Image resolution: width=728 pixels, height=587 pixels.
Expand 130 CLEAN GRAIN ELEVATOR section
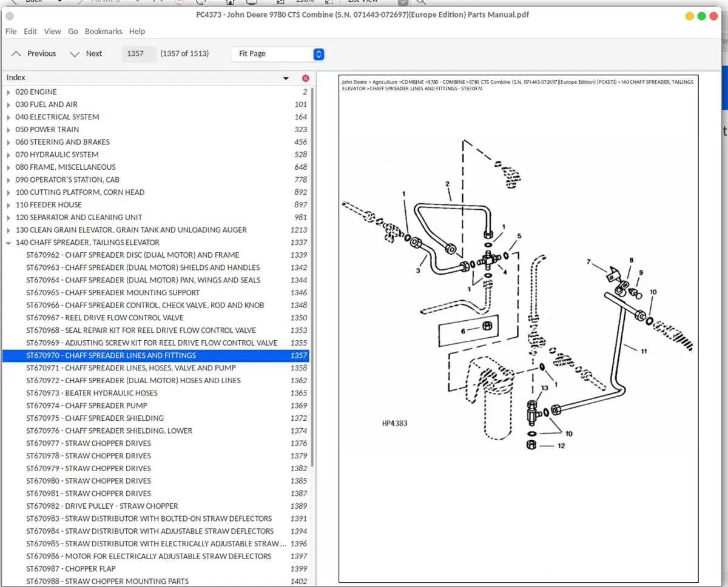click(x=8, y=230)
